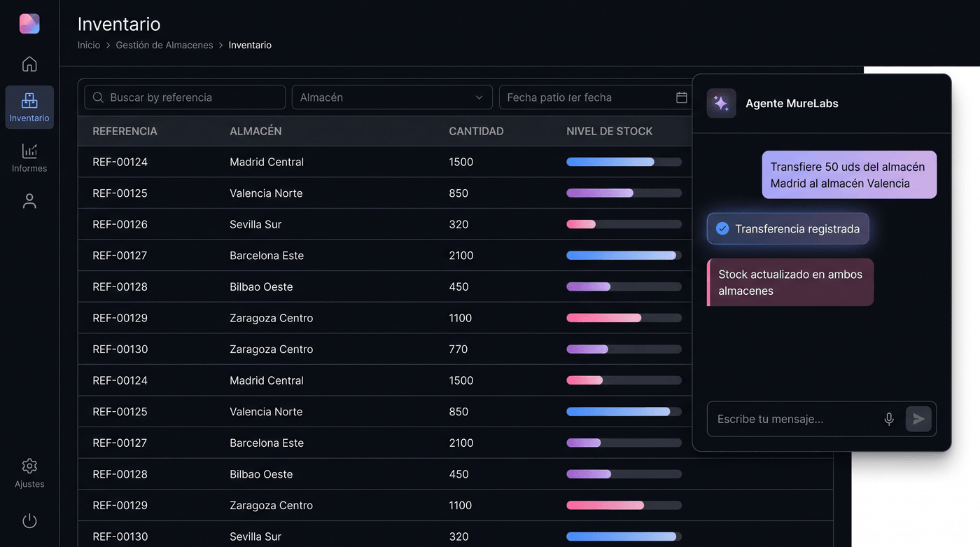Open the calendar date picker icon
Screen dimensions: 980x547
tap(682, 97)
